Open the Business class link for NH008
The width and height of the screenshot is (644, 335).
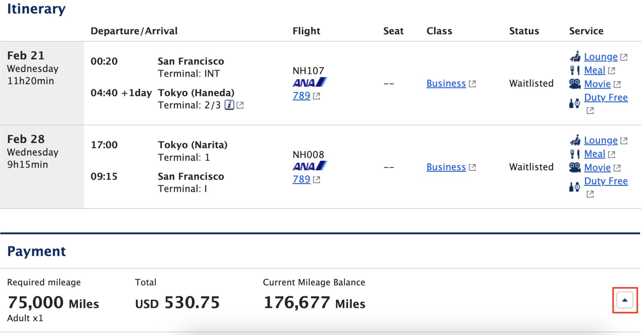click(446, 167)
